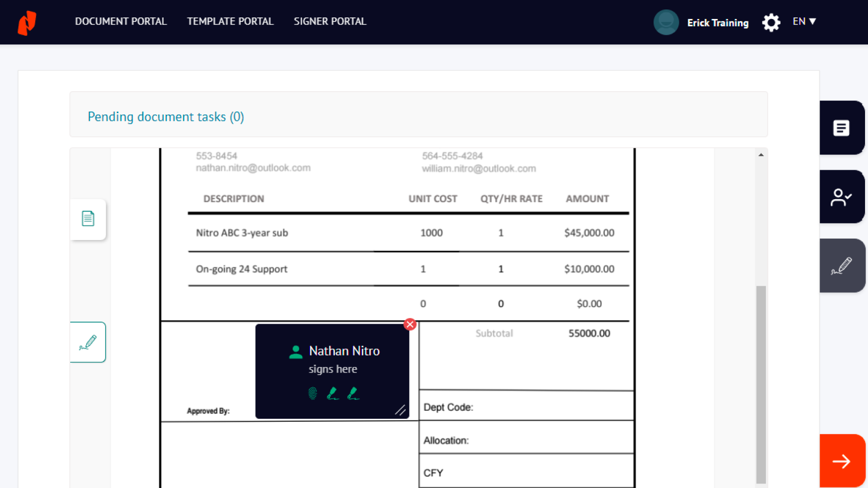Click the QTY/HR RATE column header
Screen dimensions: 868x488
511,199
